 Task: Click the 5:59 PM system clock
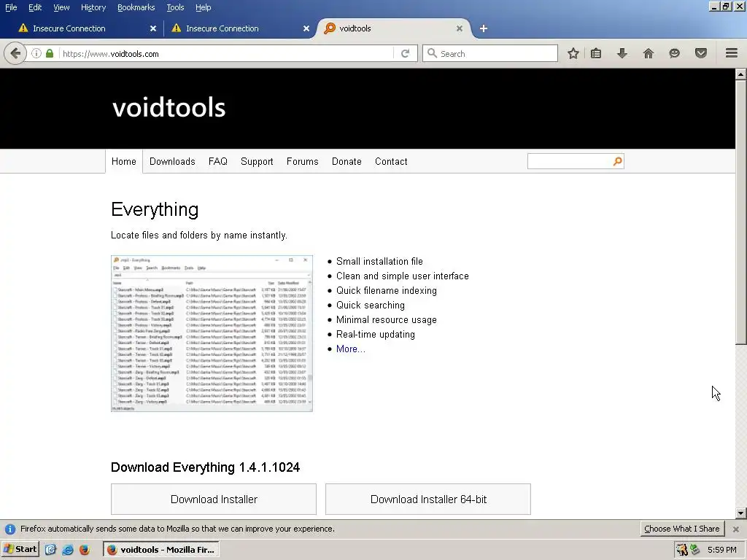[x=721, y=550]
